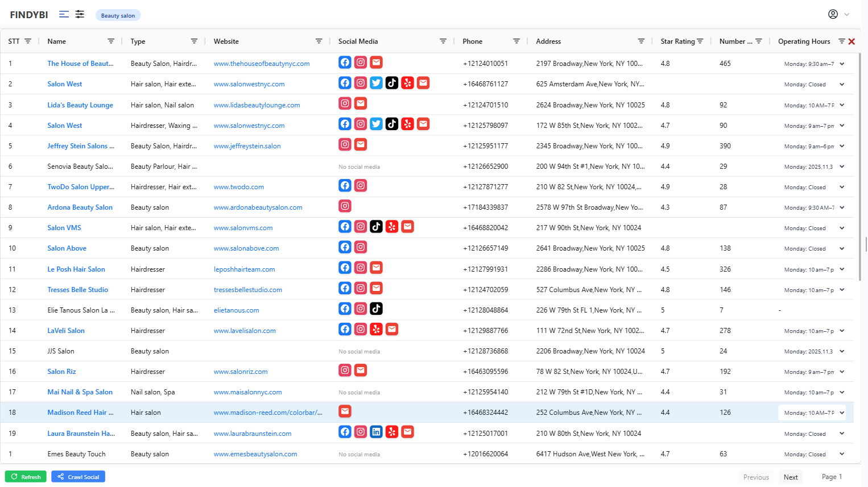Click email icon in Madison Reed Hair row

click(345, 411)
